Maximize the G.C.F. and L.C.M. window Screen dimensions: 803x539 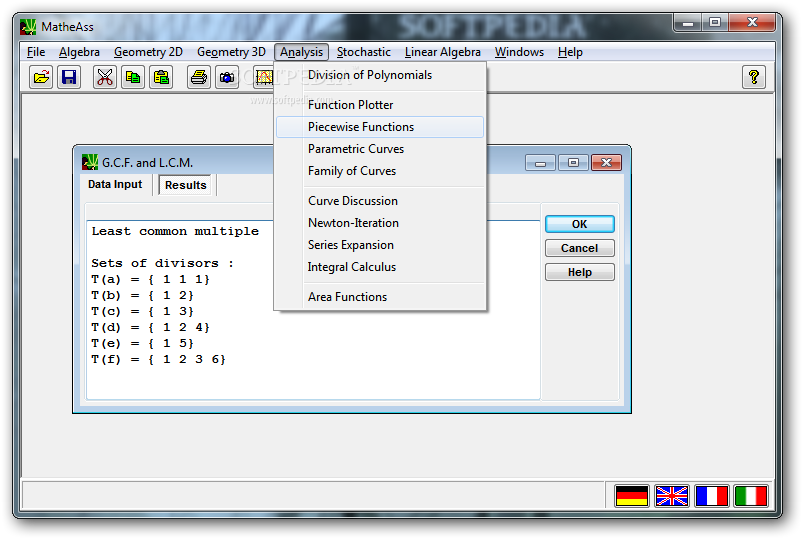coord(573,163)
